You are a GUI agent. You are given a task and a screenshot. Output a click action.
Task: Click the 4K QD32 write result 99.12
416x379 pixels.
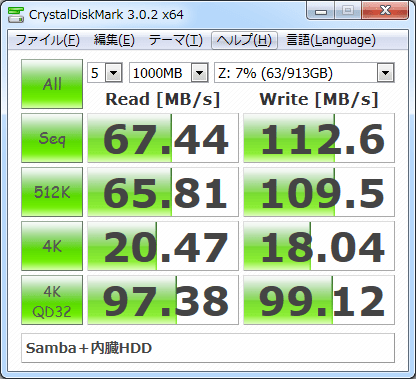pos(319,300)
